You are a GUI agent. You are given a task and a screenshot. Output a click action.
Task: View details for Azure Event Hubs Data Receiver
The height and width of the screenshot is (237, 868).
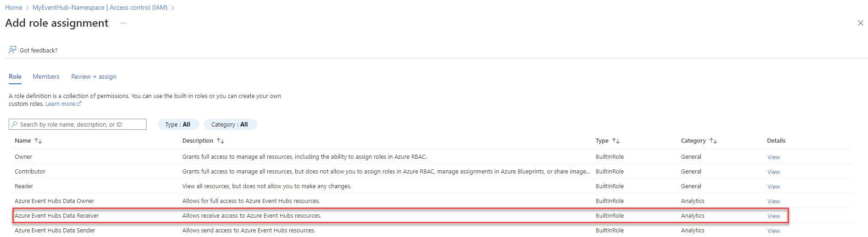click(773, 216)
